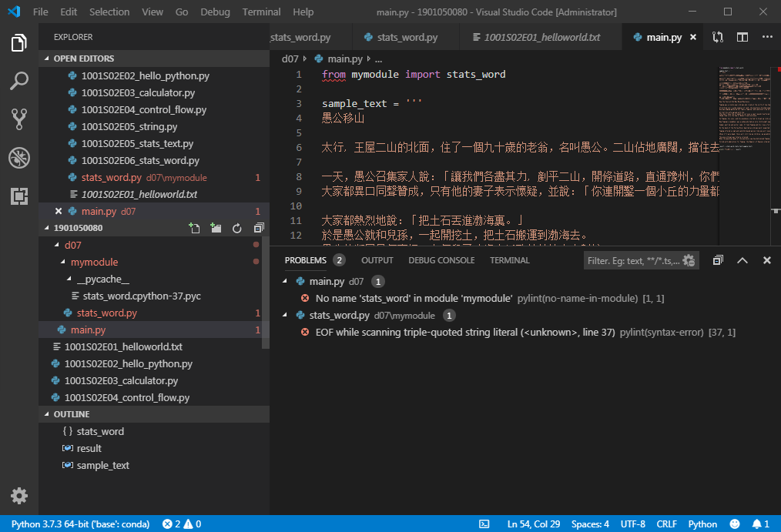The width and height of the screenshot is (781, 532).
Task: Change CRLF end of line sequence
Action: point(666,524)
